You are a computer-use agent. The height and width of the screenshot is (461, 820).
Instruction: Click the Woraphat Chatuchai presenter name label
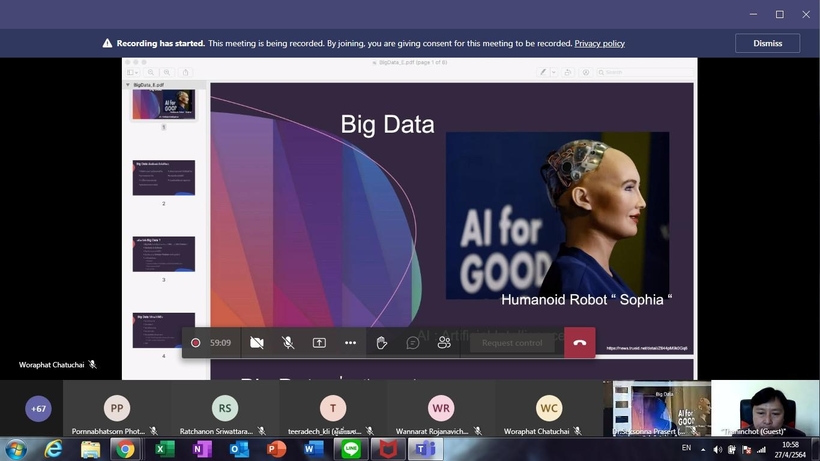51,365
